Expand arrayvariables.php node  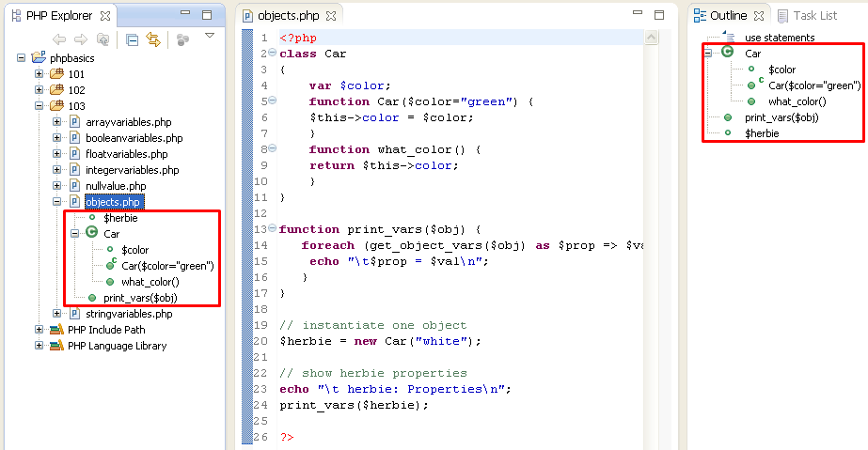pyautogui.click(x=56, y=121)
